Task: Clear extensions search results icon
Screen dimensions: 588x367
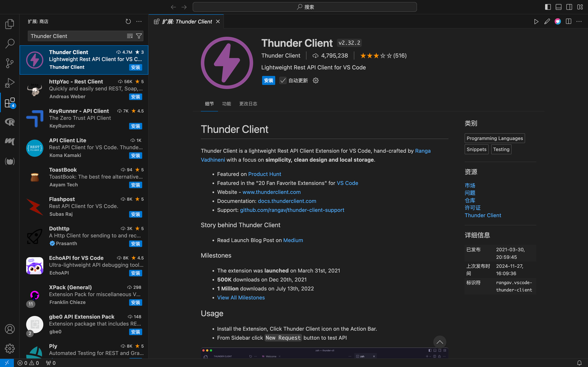Action: (x=130, y=36)
